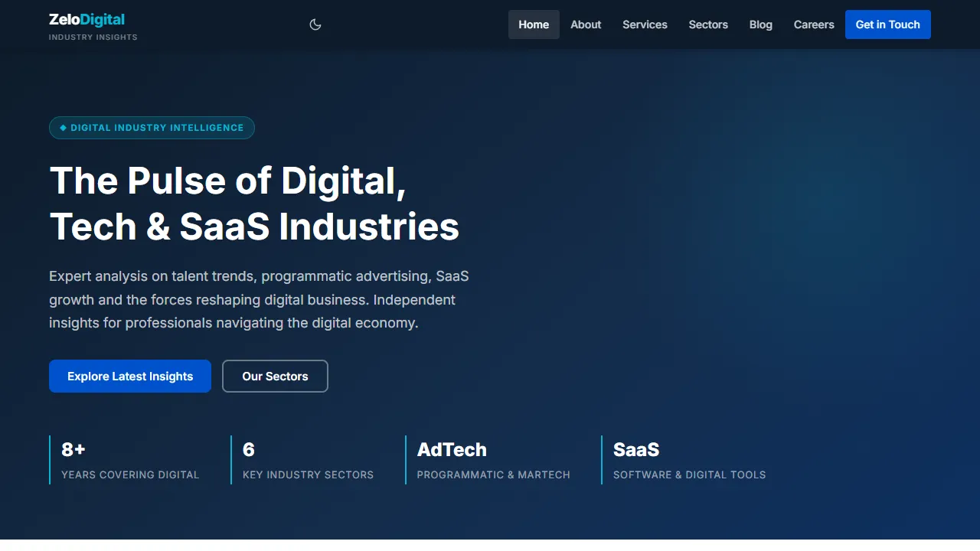
Task: Select the AdTech Programmatic & Martech stat
Action: point(493,460)
